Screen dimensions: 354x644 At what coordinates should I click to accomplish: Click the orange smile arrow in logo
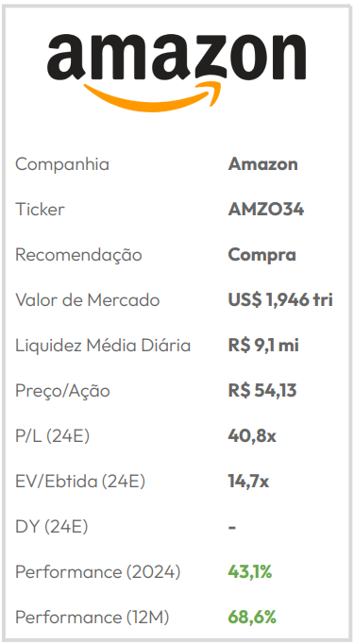click(x=152, y=96)
